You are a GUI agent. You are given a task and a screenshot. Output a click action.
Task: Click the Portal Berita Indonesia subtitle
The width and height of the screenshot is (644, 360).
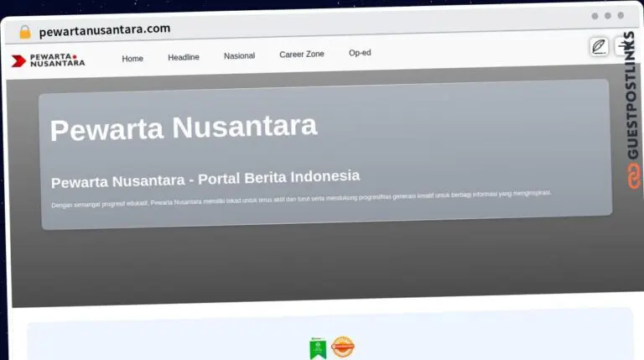205,179
